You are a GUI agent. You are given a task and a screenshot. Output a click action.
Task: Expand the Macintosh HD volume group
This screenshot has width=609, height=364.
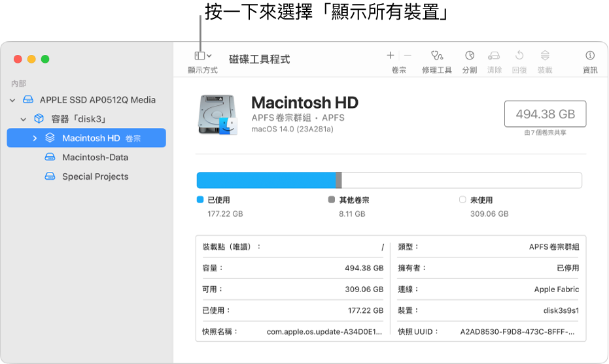(x=35, y=138)
